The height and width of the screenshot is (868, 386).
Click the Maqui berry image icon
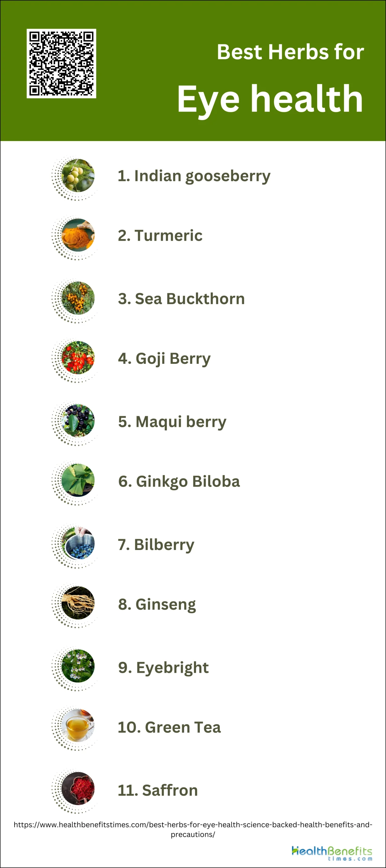tap(78, 421)
